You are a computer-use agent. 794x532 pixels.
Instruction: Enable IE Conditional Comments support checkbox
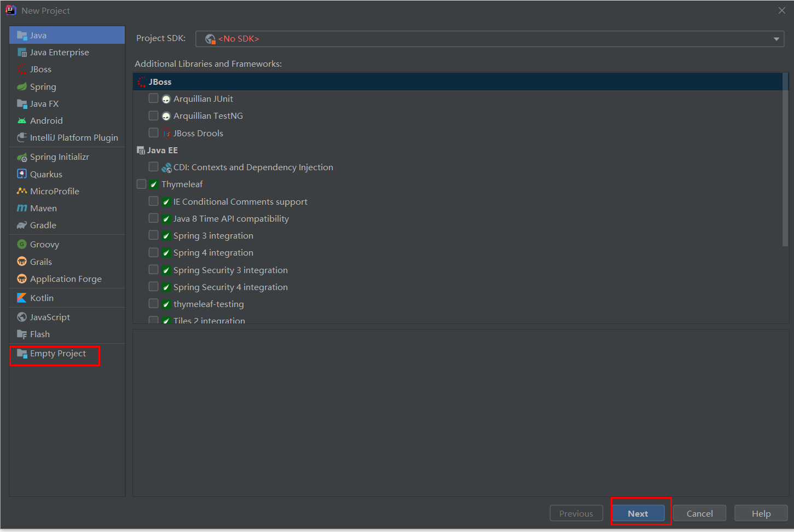pos(153,201)
